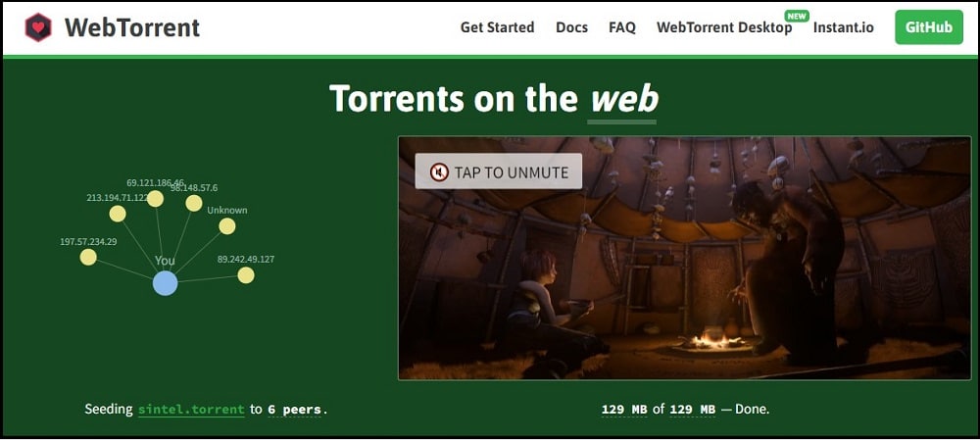
Task: Click the second "129 MB" total size value
Action: 693,410
